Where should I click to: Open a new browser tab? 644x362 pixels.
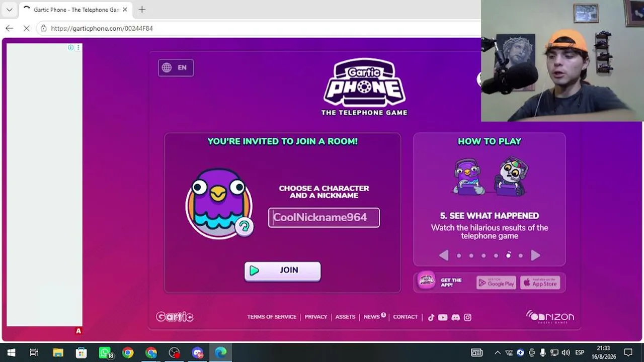tap(142, 10)
